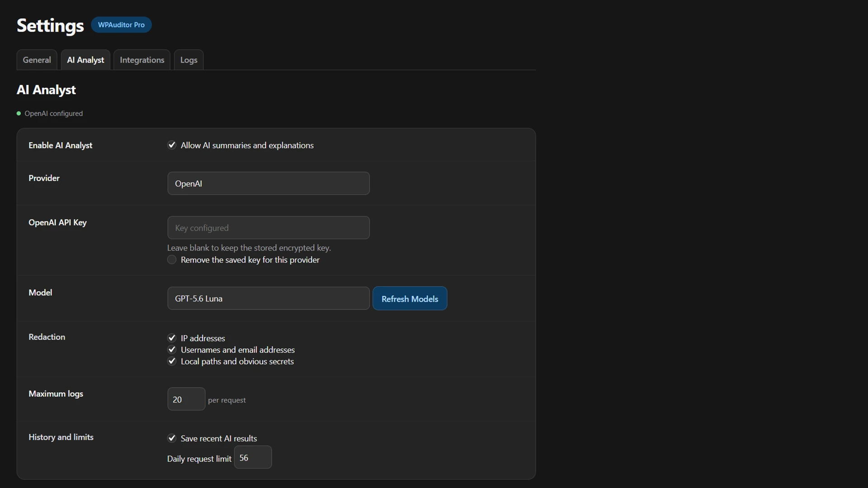The height and width of the screenshot is (488, 868).
Task: Click the Daily request limit field
Action: pos(253,457)
